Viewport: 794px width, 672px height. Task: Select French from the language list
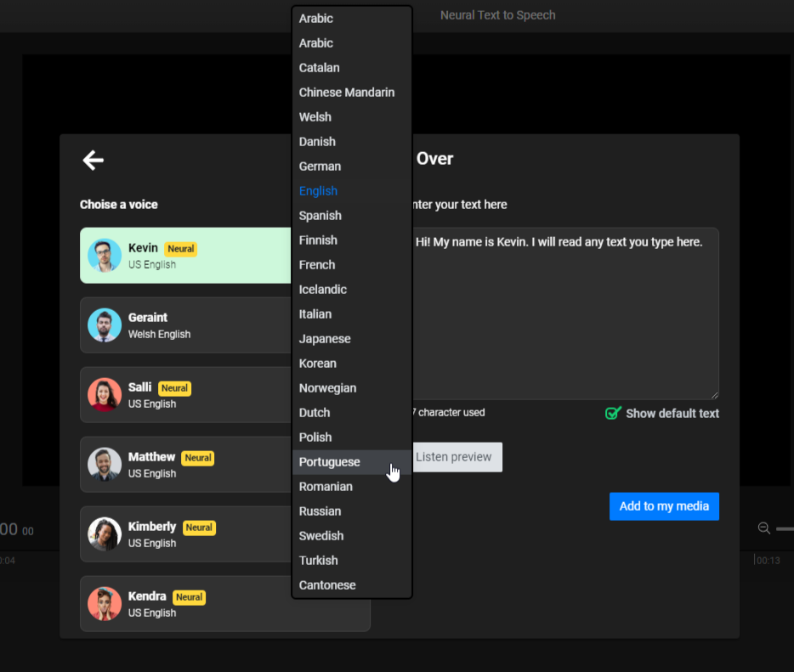pos(317,265)
